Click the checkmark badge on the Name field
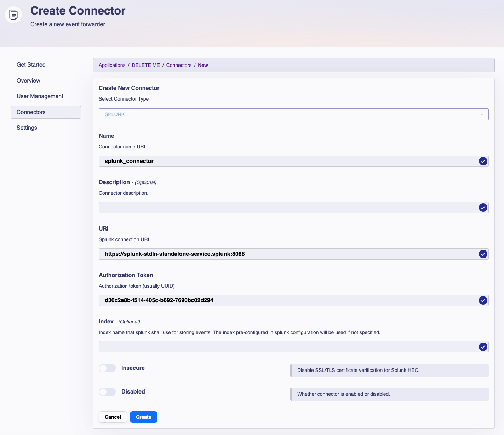 coord(483,161)
